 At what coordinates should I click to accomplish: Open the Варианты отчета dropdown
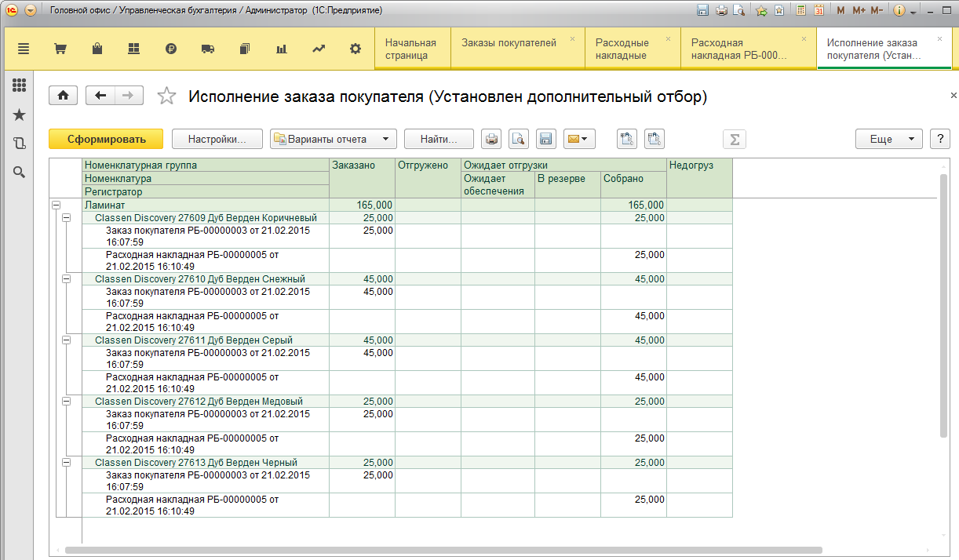click(334, 139)
